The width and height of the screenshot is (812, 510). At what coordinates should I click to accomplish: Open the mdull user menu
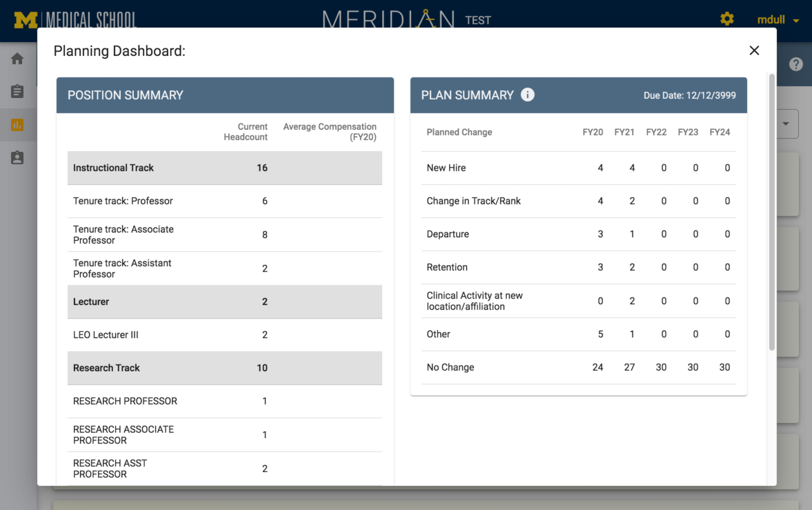[x=778, y=20]
